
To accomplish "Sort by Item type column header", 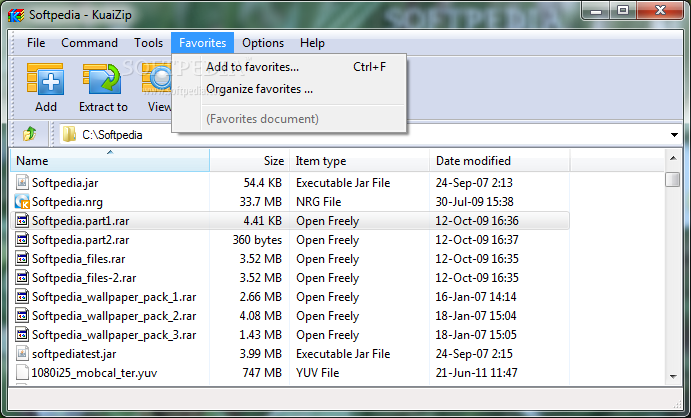I will tap(359, 161).
